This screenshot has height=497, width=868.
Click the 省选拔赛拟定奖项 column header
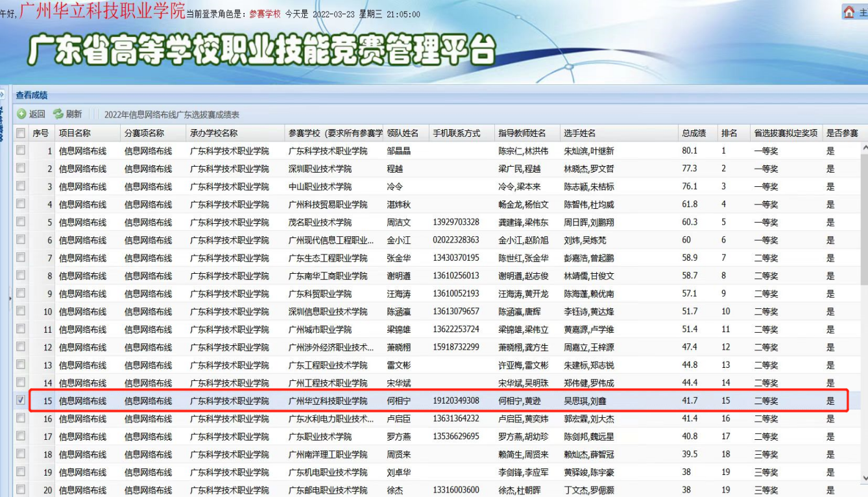click(785, 133)
